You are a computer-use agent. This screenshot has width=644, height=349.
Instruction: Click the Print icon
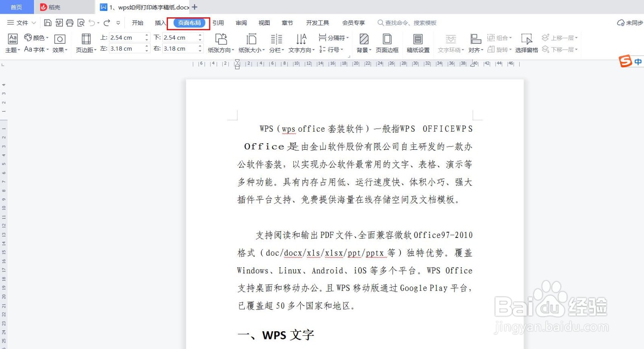click(70, 23)
